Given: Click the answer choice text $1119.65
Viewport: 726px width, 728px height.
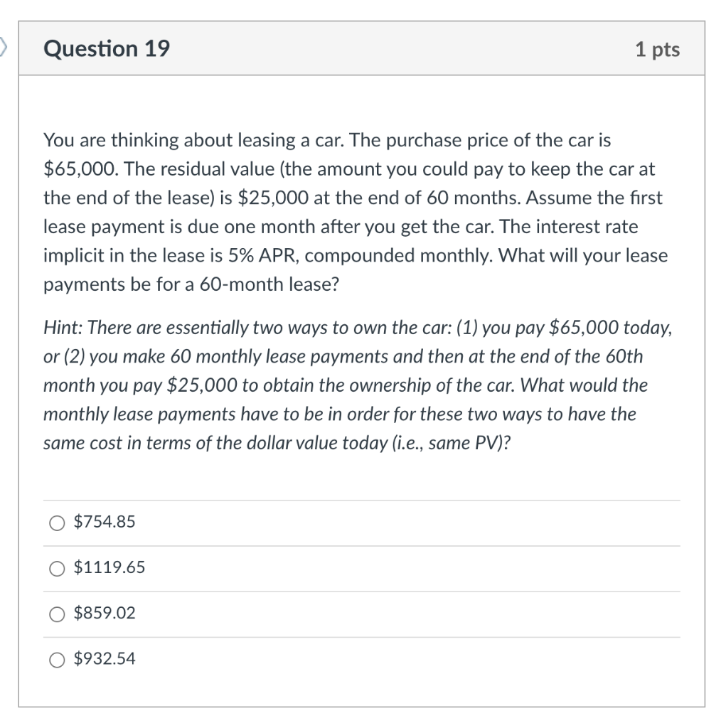Looking at the screenshot, I should (108, 568).
